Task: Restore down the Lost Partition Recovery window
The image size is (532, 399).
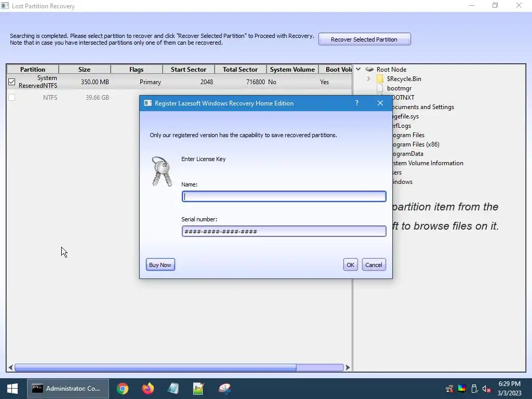Action: point(495,5)
